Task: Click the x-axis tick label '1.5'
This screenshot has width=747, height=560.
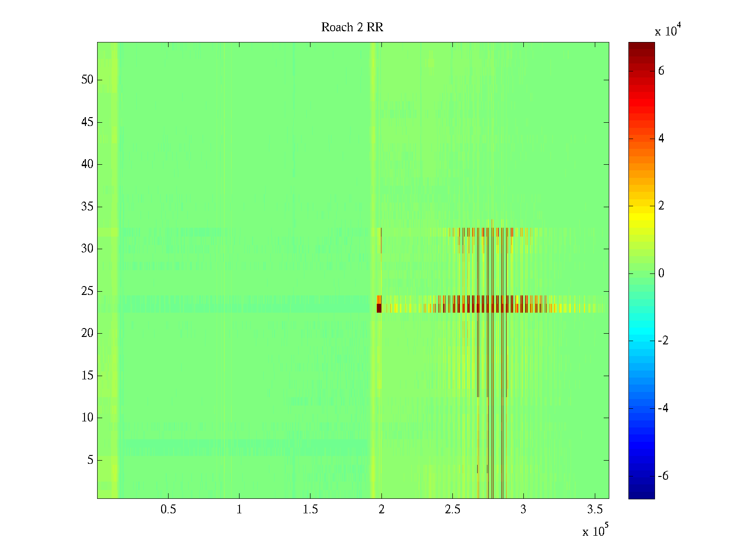Action: [310, 510]
